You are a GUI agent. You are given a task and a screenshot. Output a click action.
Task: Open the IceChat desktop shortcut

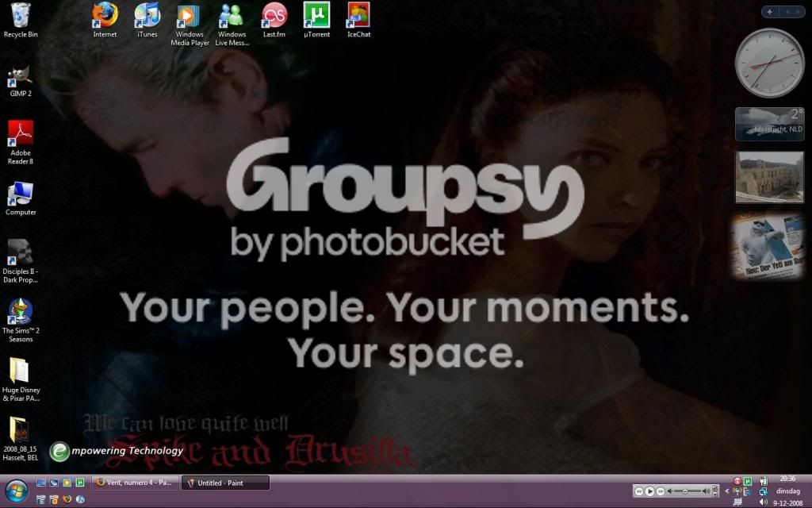click(x=359, y=21)
